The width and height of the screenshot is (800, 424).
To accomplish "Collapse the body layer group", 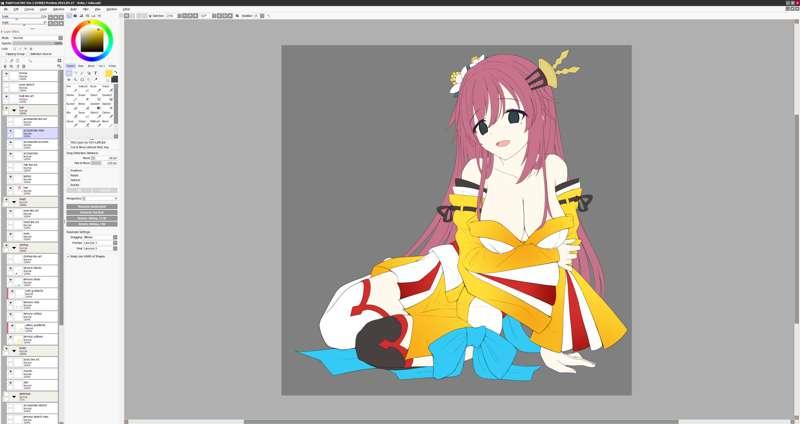I will click(14, 351).
